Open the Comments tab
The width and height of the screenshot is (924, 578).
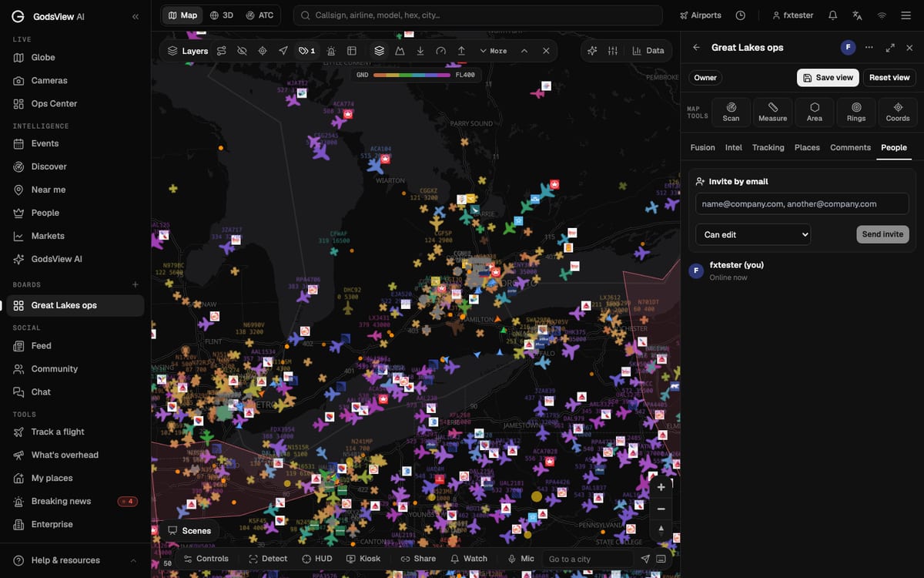(850, 147)
